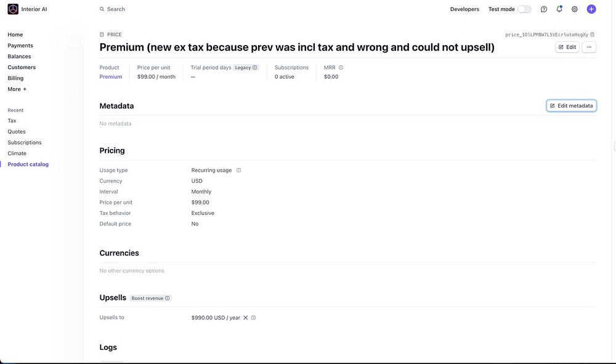The image size is (616, 364).
Task: Open Customers in the sidebar
Action: point(22,67)
